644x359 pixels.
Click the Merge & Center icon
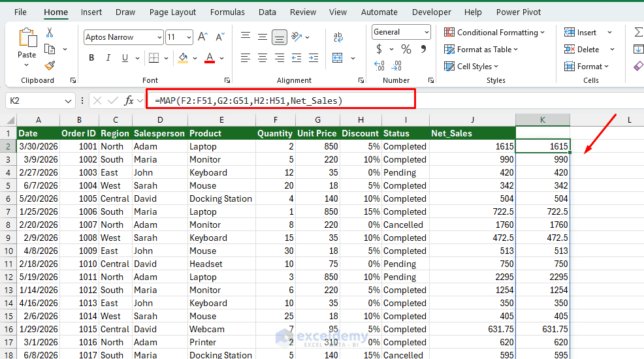338,58
